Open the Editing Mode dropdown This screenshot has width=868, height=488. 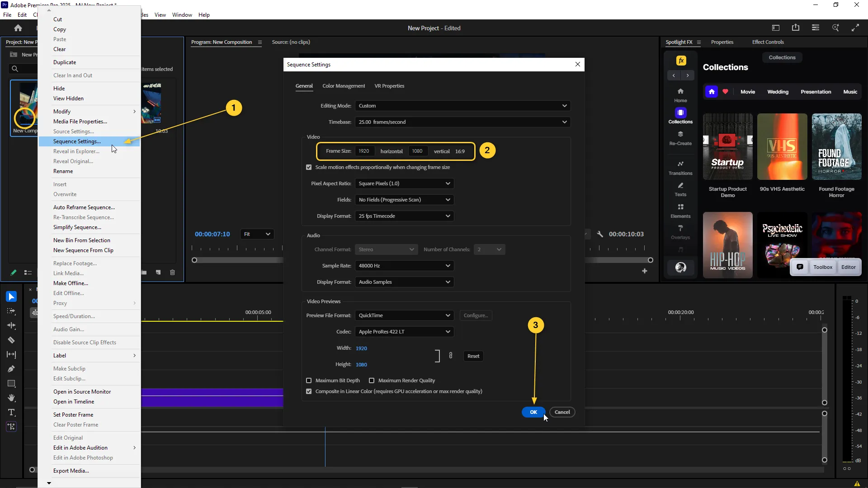click(462, 106)
